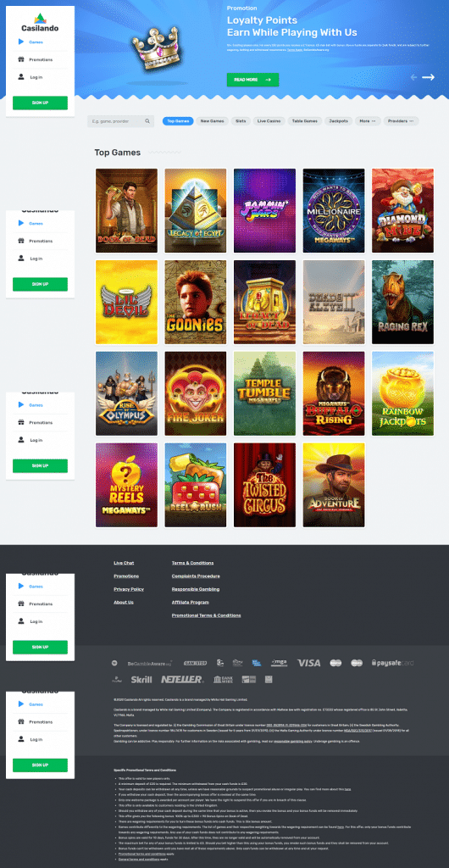Open the Promotional Terms & Conditions link
449x868 pixels.
coord(206,615)
